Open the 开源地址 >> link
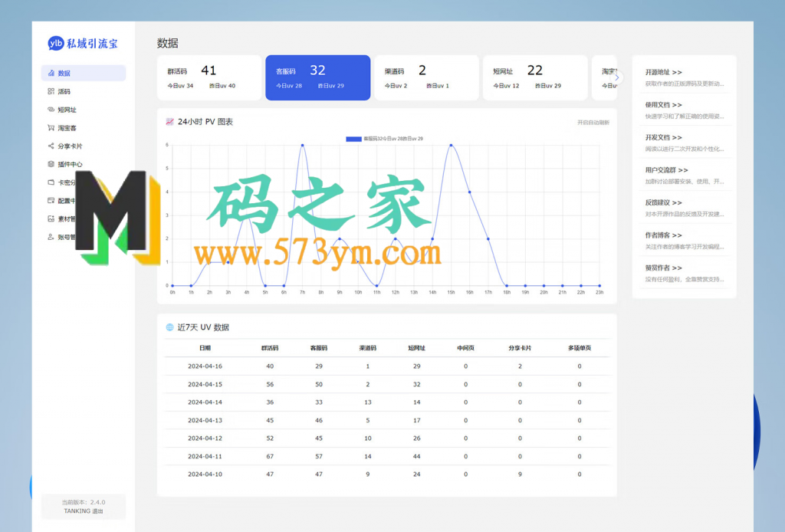 pyautogui.click(x=663, y=72)
